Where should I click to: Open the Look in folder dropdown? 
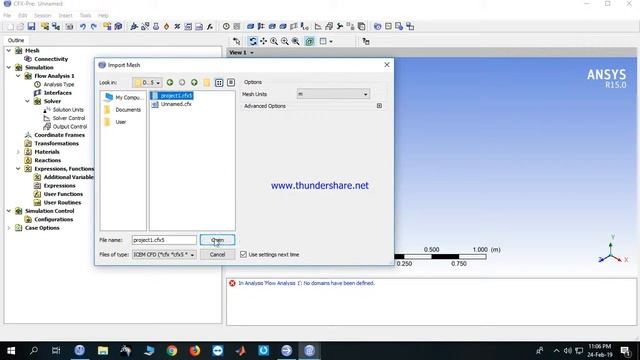click(147, 82)
